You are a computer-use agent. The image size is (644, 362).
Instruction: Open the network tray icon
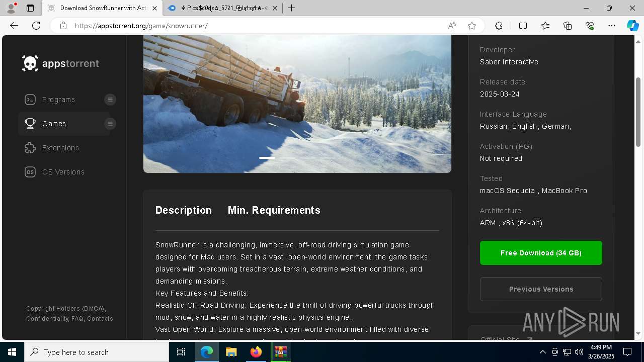point(567,352)
